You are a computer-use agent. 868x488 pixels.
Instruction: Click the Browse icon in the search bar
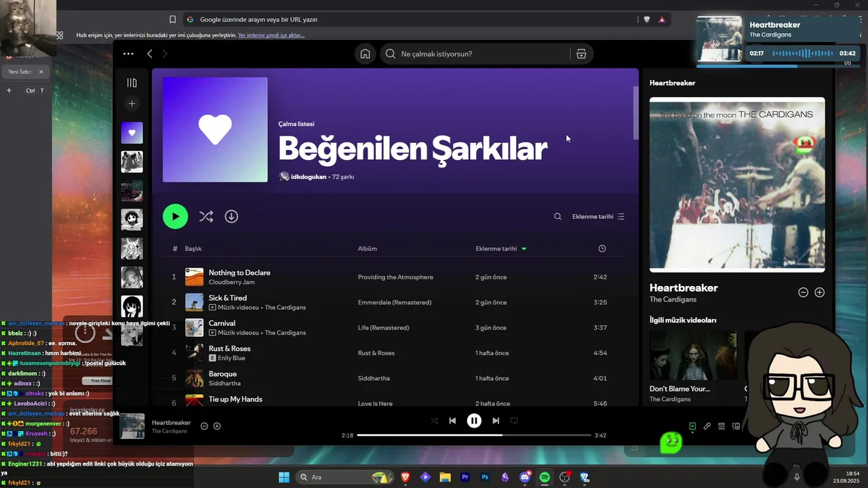coord(581,54)
